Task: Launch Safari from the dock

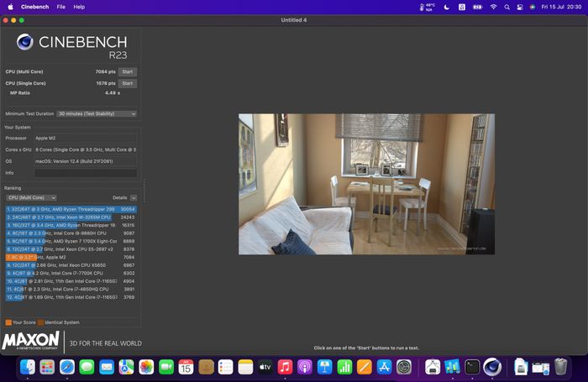Action: pos(67,367)
